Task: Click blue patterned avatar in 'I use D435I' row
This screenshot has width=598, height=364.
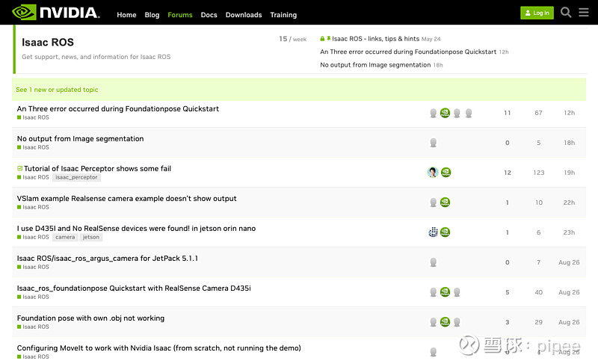Action: point(433,232)
